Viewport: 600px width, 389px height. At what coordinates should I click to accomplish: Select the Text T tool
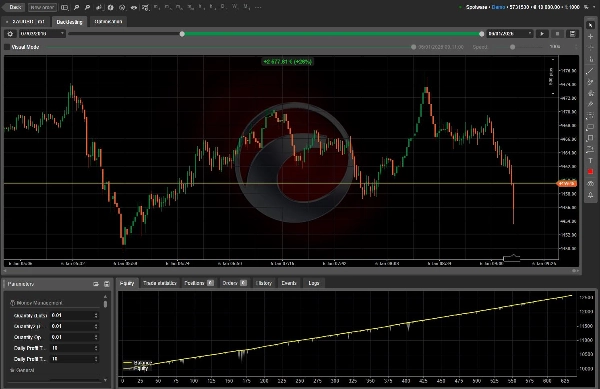pos(590,161)
